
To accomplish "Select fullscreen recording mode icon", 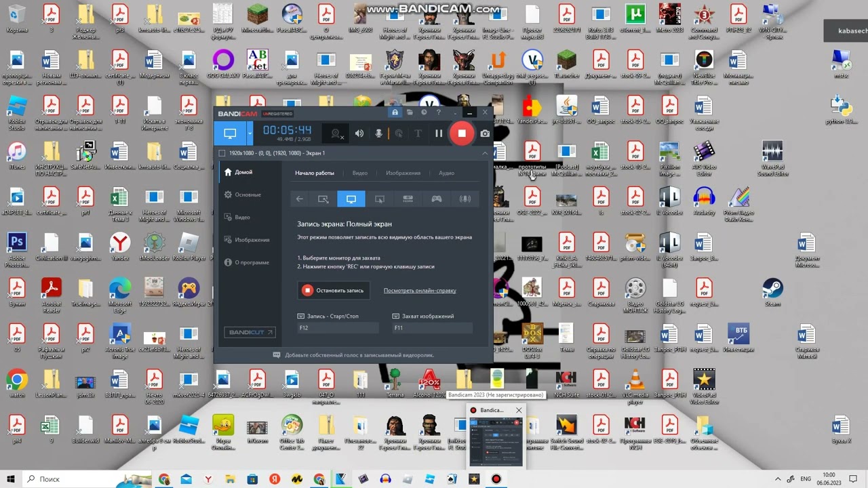I will click(351, 199).
